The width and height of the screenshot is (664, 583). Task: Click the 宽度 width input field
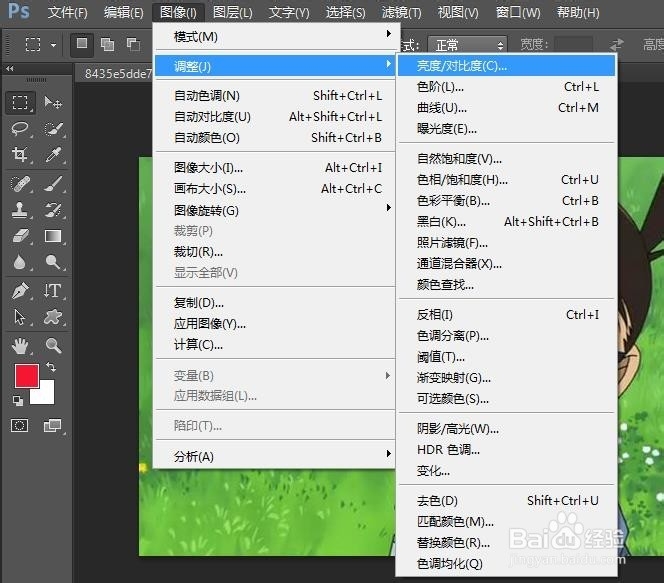click(x=573, y=44)
